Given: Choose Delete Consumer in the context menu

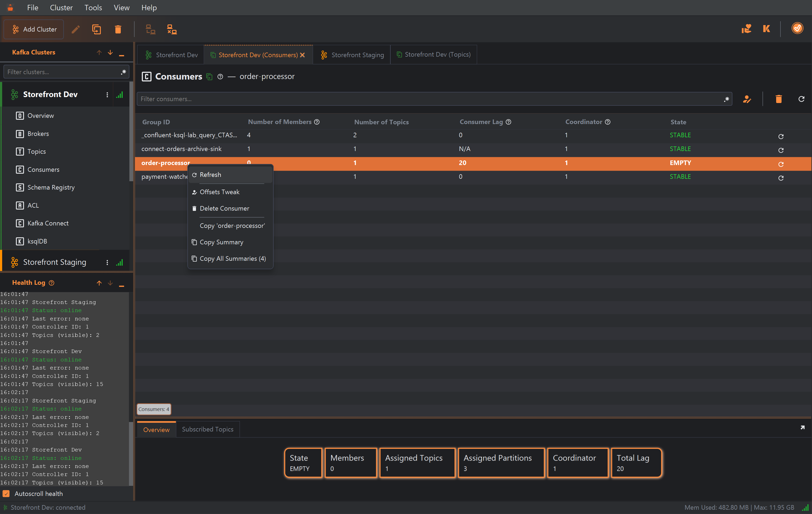Looking at the screenshot, I should click(x=230, y=208).
